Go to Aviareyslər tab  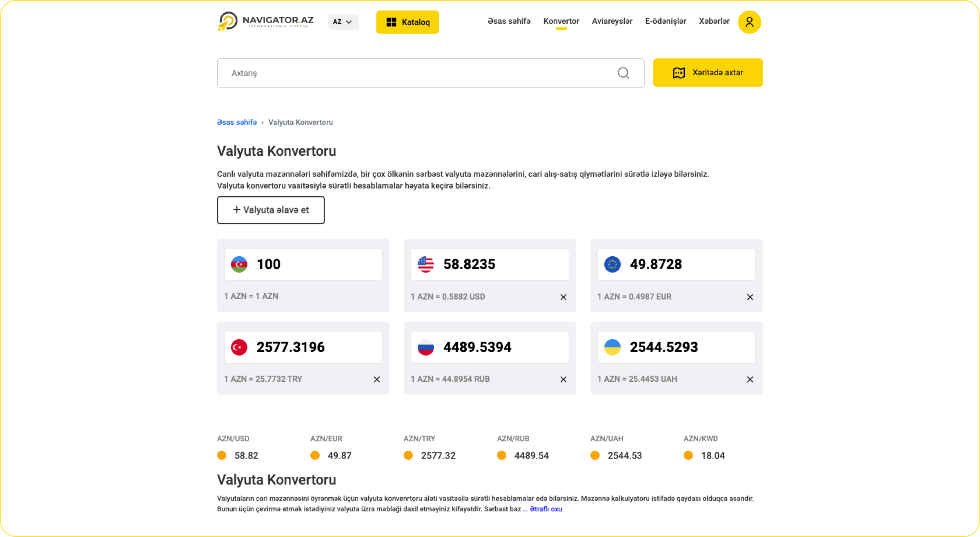612,21
